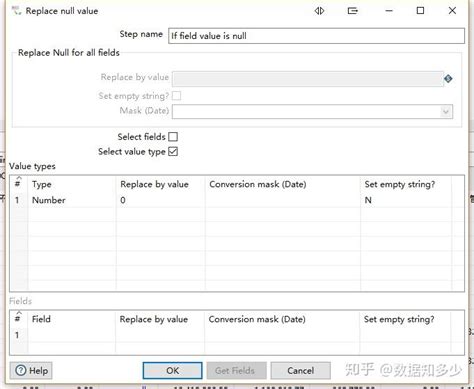Click the Replace by value text field
474x389 pixels.
308,79
